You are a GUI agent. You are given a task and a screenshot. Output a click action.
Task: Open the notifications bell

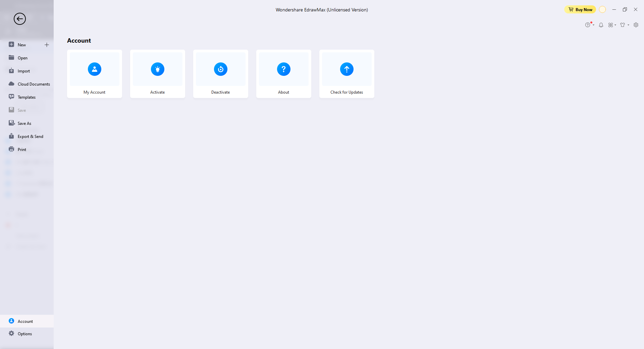coord(601,25)
